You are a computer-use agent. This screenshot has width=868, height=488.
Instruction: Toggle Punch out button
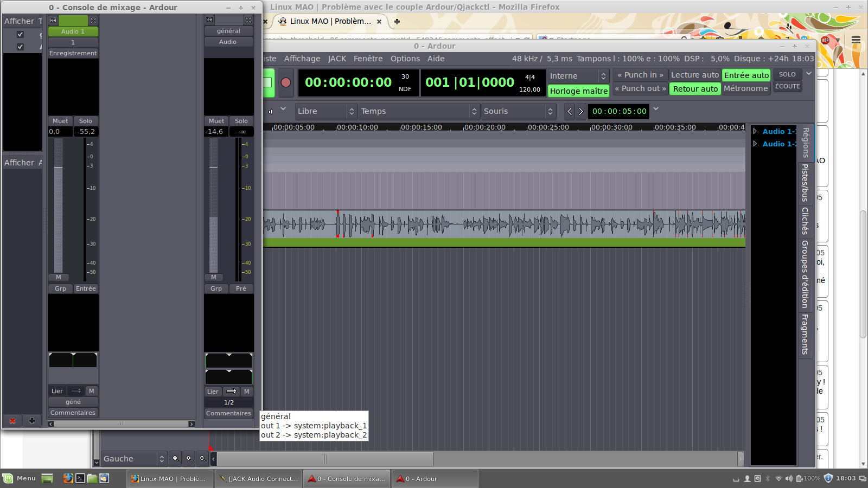click(641, 88)
